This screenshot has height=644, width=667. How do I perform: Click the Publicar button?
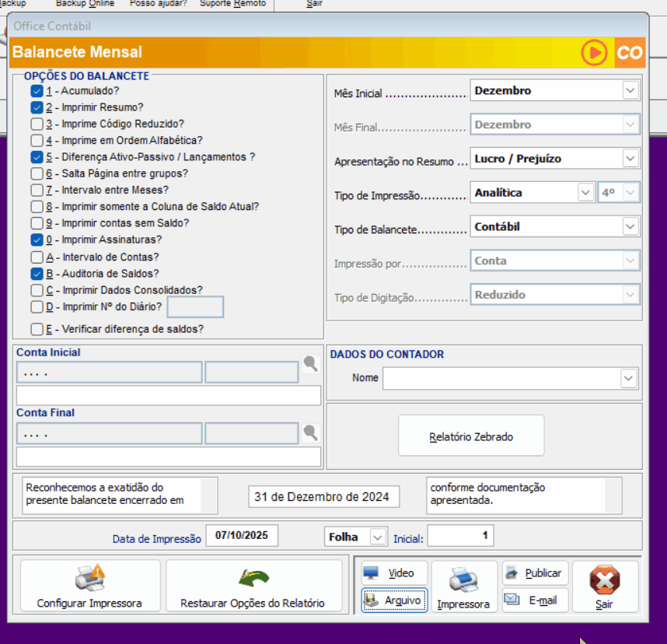pyautogui.click(x=535, y=573)
